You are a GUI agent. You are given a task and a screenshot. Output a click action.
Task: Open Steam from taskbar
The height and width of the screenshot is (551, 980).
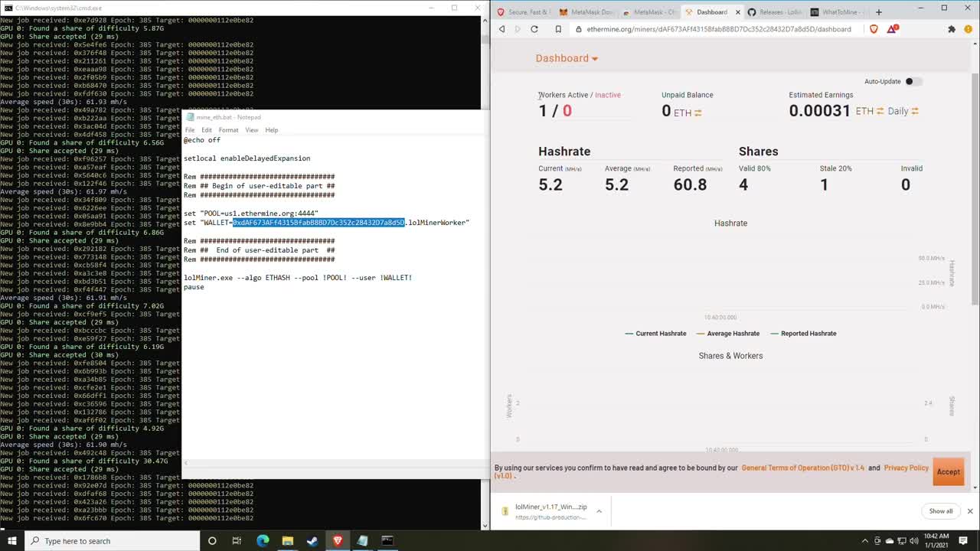tap(312, 541)
